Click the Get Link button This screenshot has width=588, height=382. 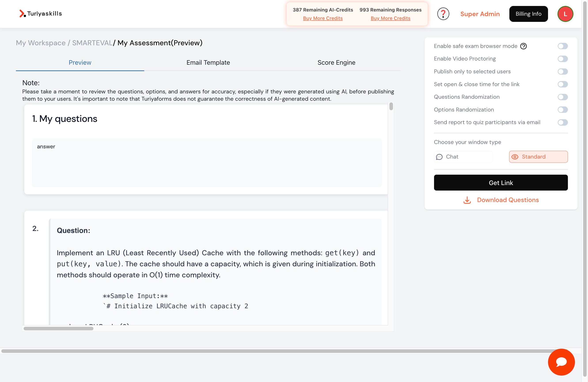tap(501, 183)
